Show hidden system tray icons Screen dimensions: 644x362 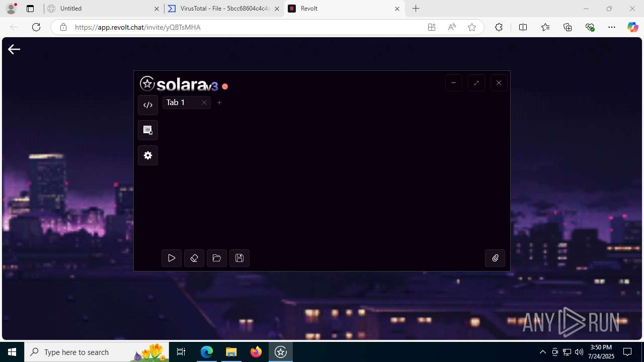(542, 352)
